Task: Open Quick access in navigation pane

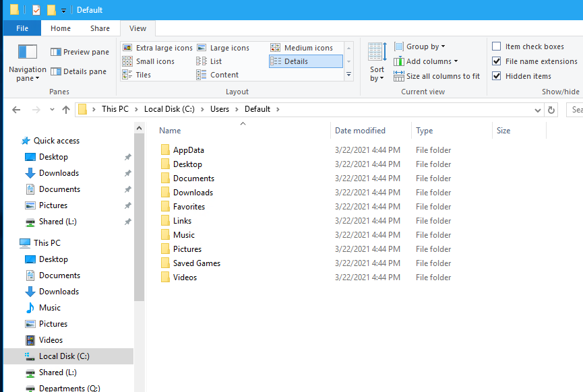Action: (57, 141)
